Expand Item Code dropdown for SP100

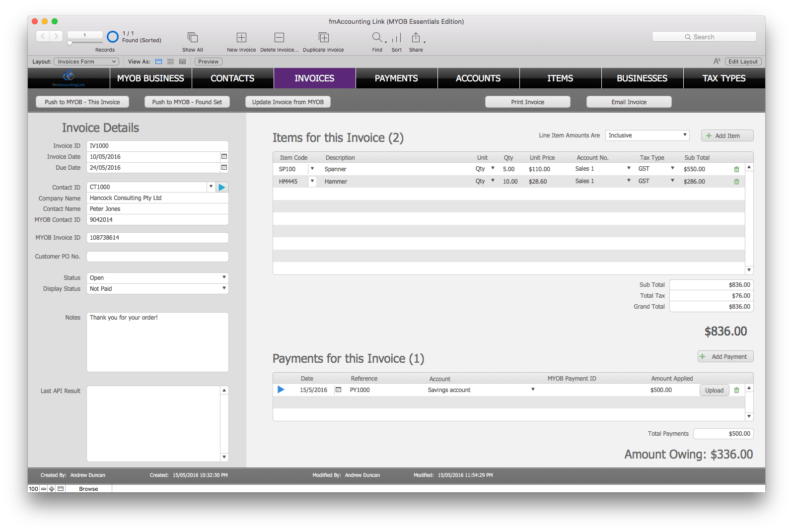(312, 169)
